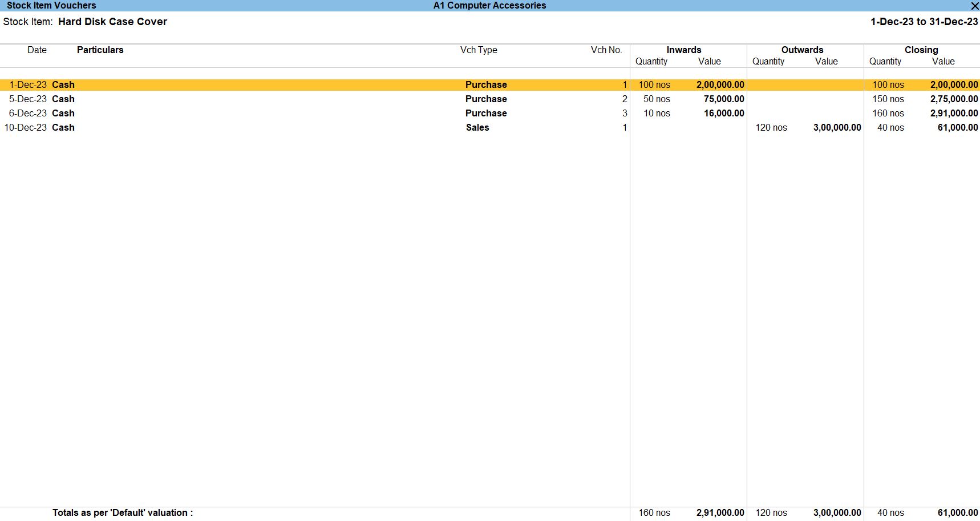Click the A1 Computer Accessories title

(x=489, y=6)
